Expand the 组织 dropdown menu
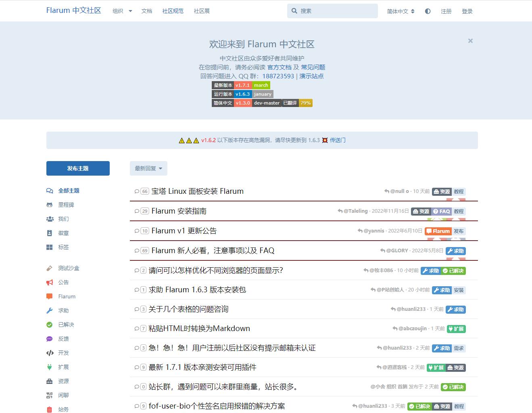532x413 pixels. [x=122, y=11]
